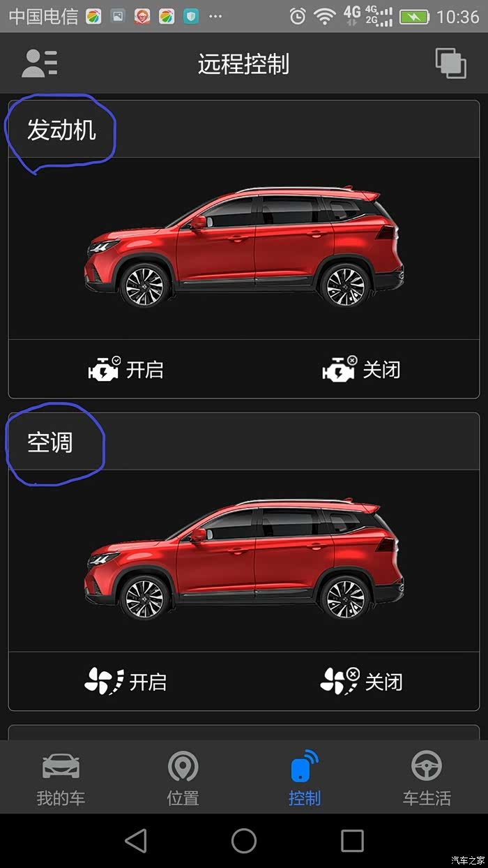Turn on air conditioning with 开启

[x=148, y=682]
